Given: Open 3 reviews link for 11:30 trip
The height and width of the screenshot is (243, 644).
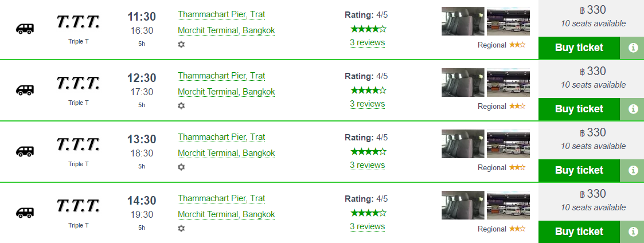Looking at the screenshot, I should point(367,42).
